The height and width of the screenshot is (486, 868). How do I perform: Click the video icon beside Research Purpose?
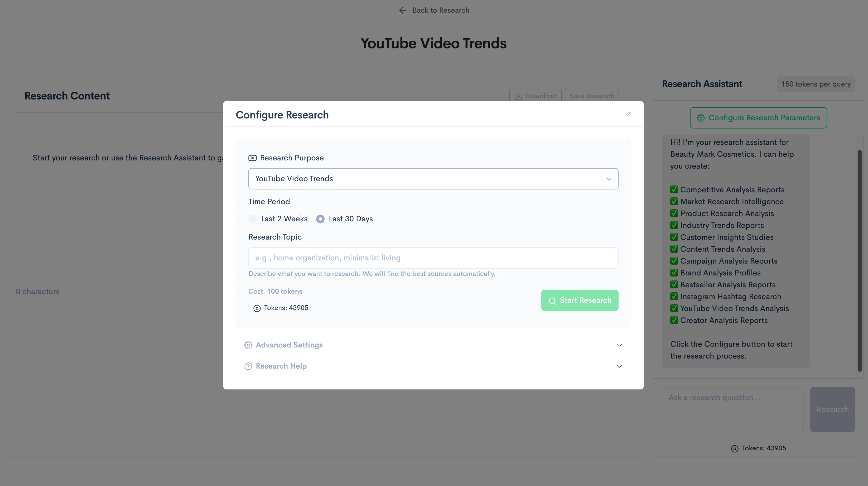coord(252,158)
